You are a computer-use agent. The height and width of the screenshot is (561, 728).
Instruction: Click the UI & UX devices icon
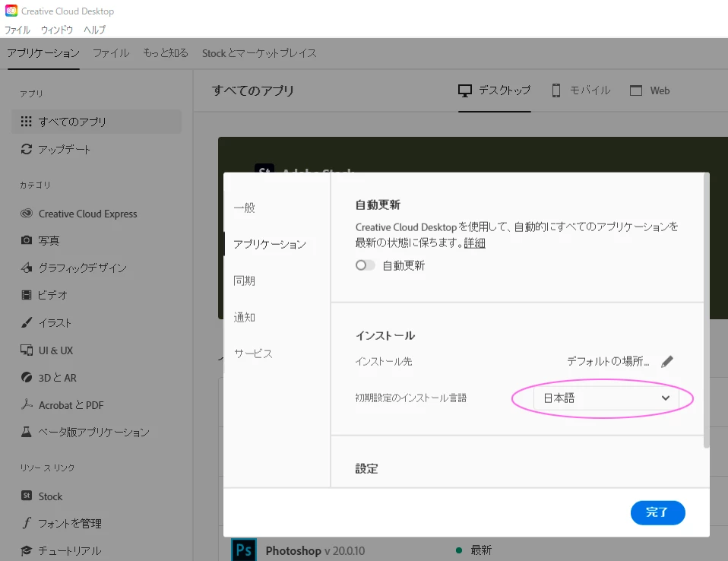coord(27,350)
